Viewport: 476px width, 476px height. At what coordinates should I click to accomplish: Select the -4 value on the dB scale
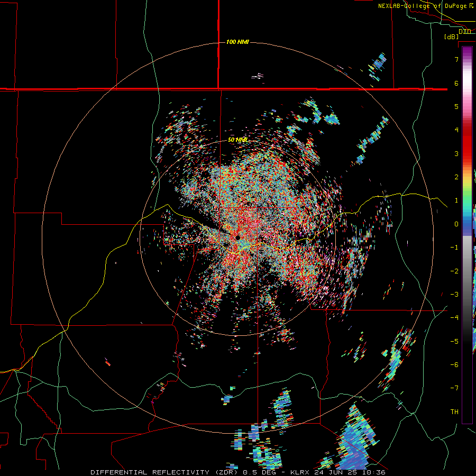pyautogui.click(x=454, y=317)
